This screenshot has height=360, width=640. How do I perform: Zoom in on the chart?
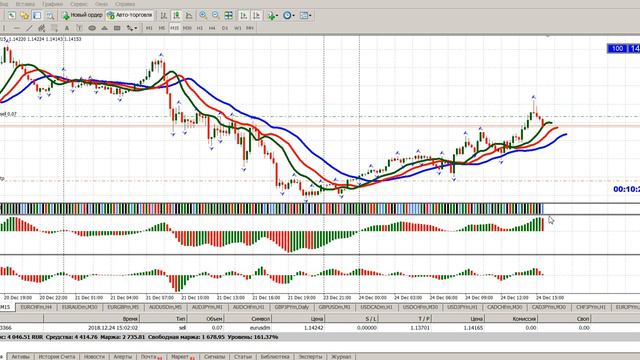(203, 16)
